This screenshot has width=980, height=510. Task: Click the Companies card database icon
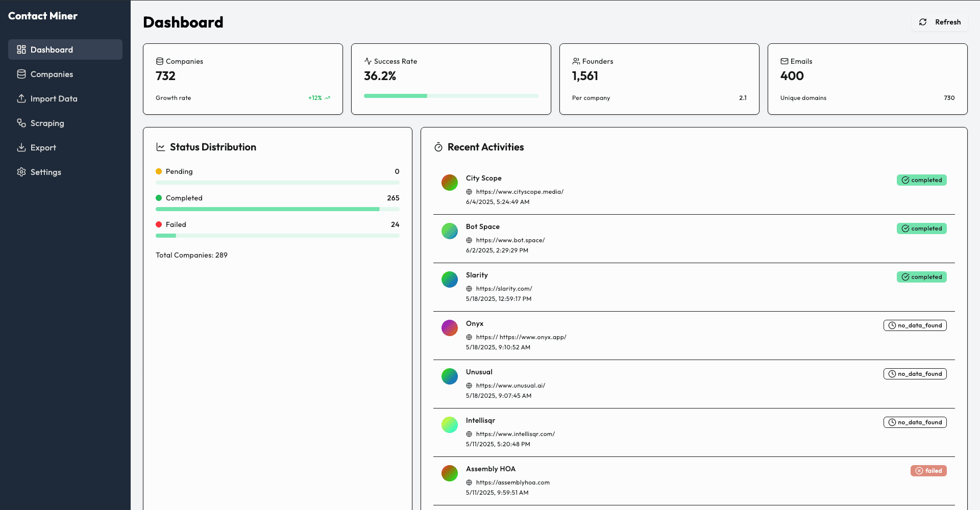(x=160, y=61)
